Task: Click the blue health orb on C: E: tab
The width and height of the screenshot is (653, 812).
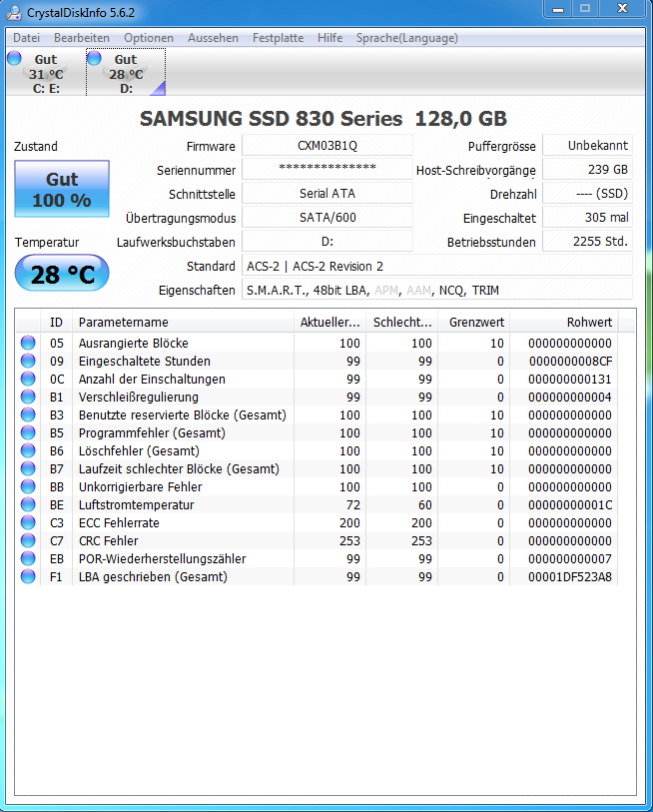Action: point(15,58)
